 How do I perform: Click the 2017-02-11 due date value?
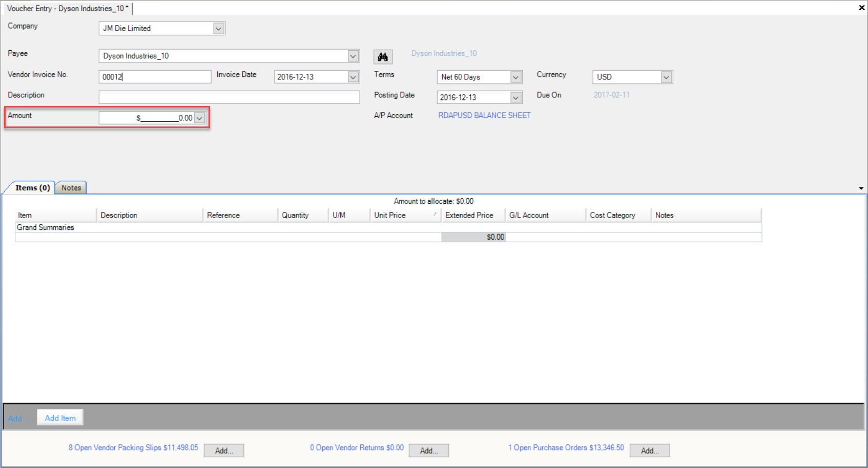[x=611, y=95]
